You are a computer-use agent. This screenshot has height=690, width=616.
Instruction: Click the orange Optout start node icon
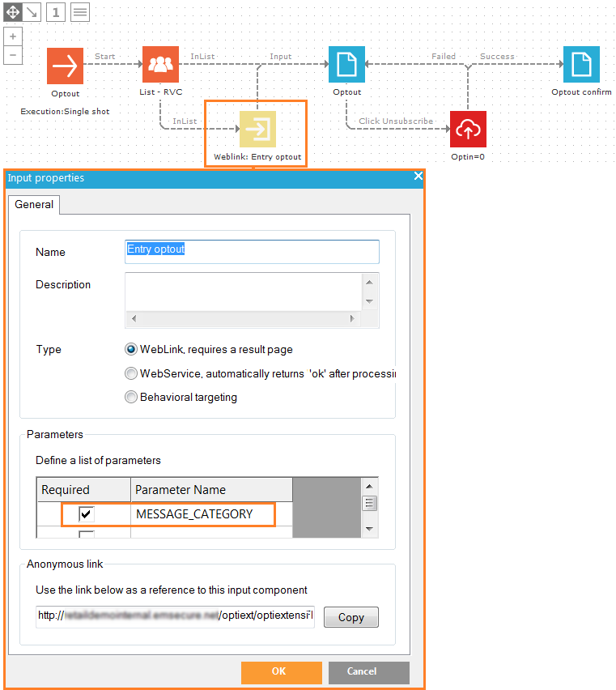(65, 66)
